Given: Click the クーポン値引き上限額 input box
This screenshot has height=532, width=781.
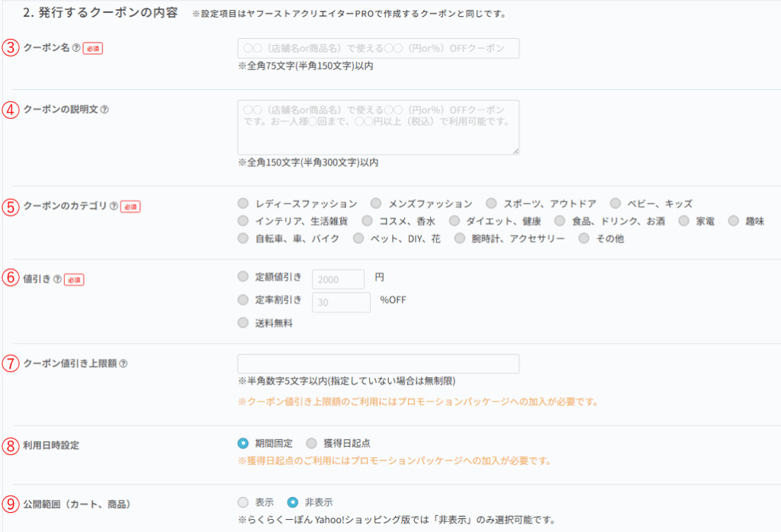Looking at the screenshot, I should 378,364.
